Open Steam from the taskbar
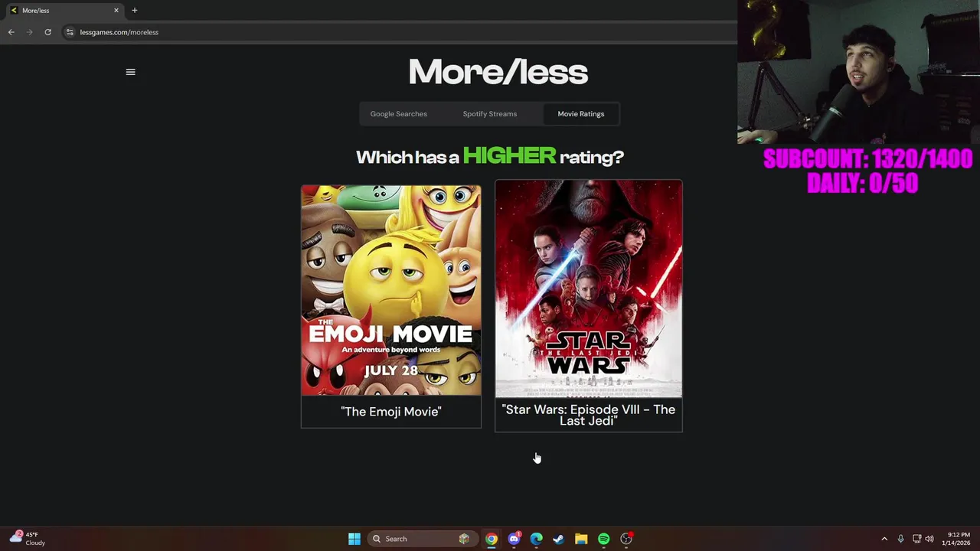This screenshot has height=551, width=980. 559,539
